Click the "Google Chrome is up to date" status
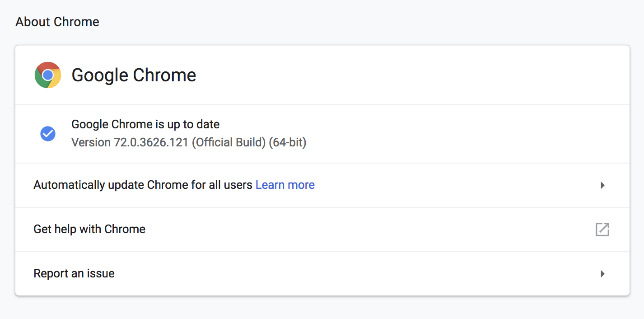644x319 pixels. point(145,124)
